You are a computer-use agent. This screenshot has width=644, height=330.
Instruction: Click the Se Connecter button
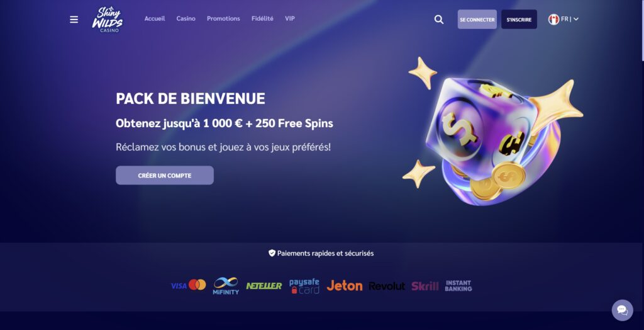[x=477, y=20]
